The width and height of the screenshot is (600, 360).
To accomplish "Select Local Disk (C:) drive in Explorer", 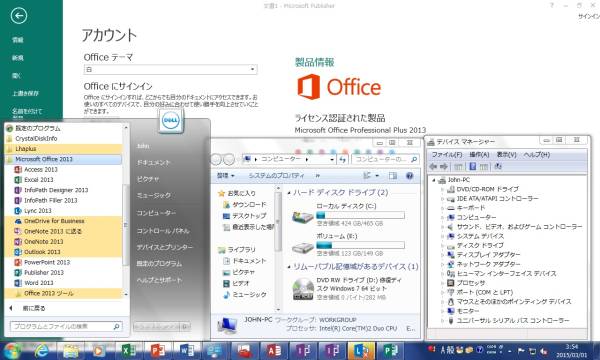I will 347,215.
